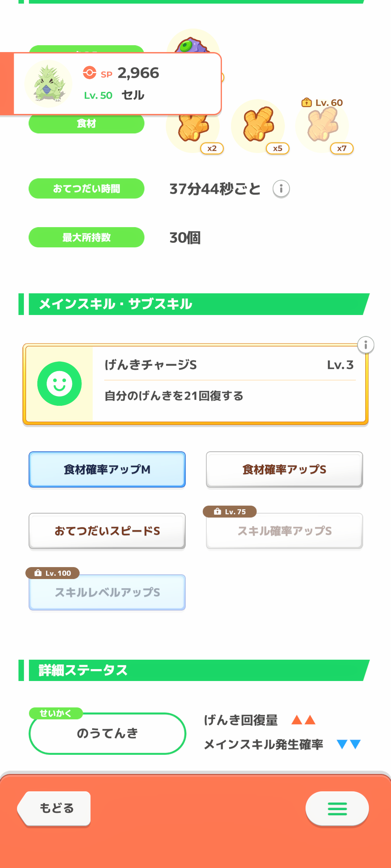
Task: Tap the のうてんき nature box
Action: point(107,733)
